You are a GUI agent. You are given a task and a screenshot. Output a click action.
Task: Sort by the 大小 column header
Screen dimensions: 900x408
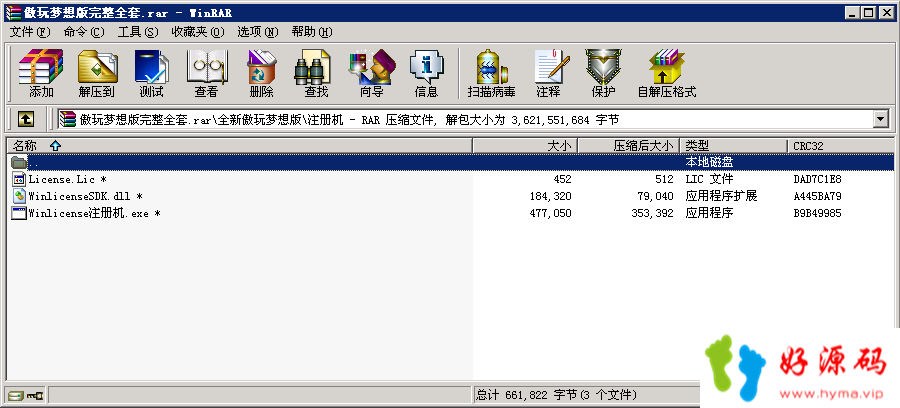point(525,146)
